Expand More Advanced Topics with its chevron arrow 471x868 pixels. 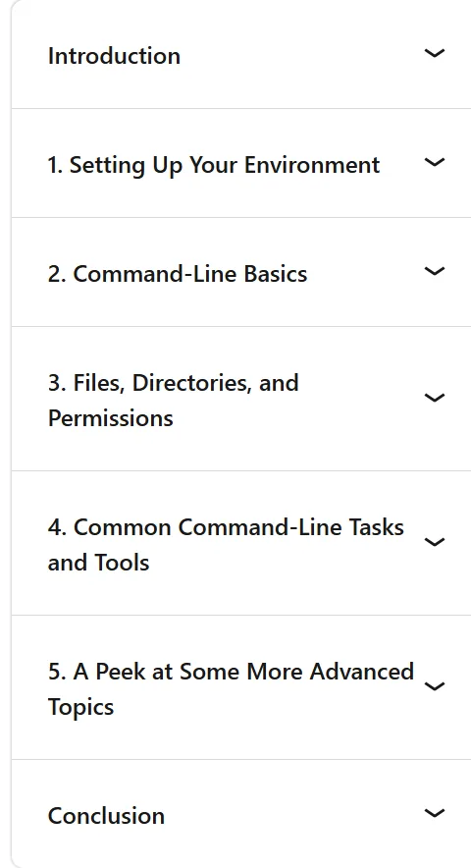coord(435,687)
